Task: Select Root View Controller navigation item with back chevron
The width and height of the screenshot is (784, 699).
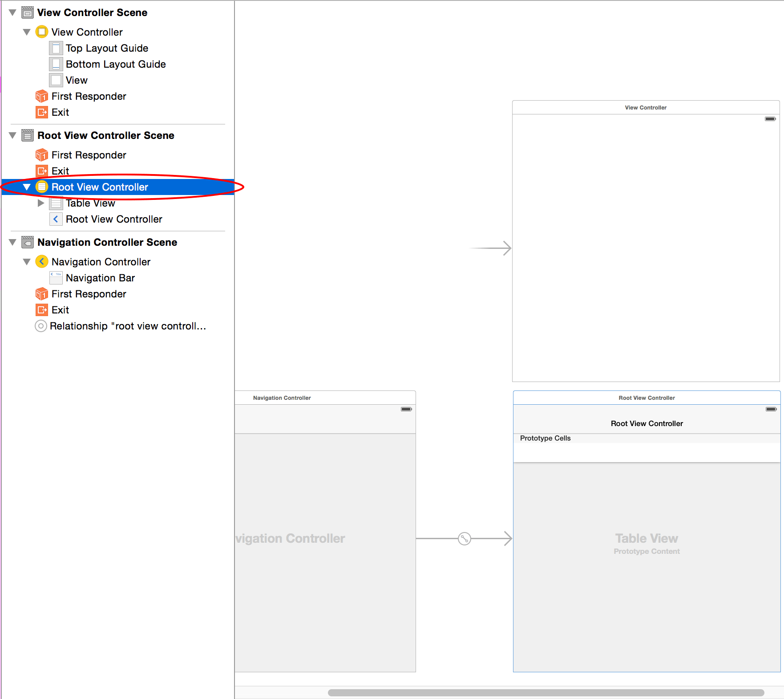Action: coord(113,219)
